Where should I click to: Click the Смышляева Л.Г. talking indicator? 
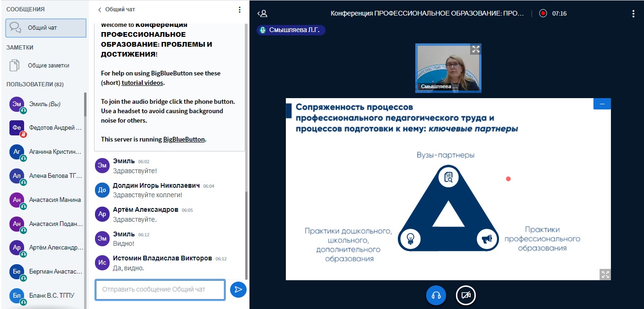click(x=291, y=30)
